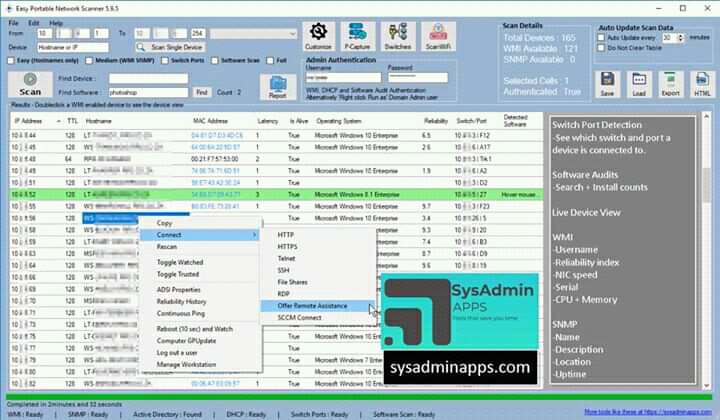The height and width of the screenshot is (420, 720).
Task: Export the scan table
Action: coord(670,84)
